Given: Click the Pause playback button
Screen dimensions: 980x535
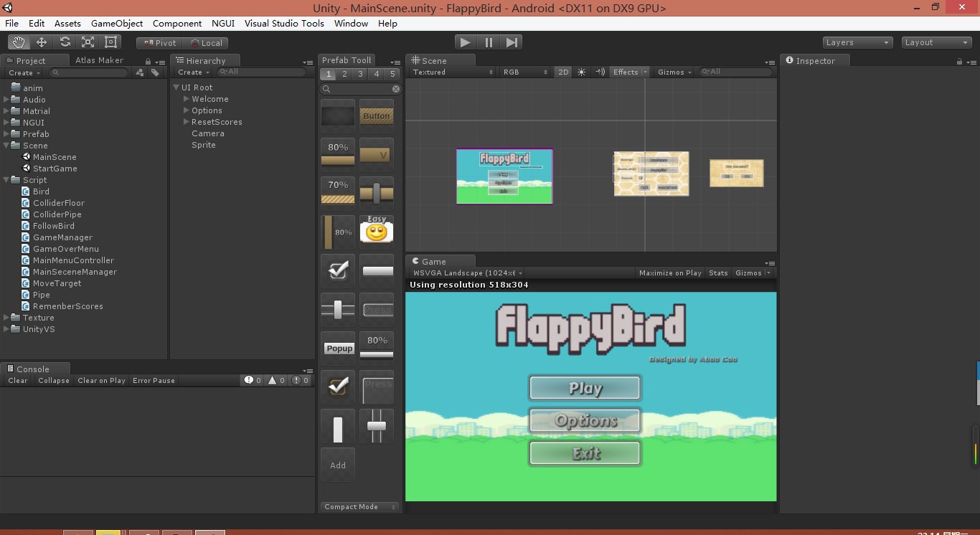Looking at the screenshot, I should pyautogui.click(x=489, y=42).
